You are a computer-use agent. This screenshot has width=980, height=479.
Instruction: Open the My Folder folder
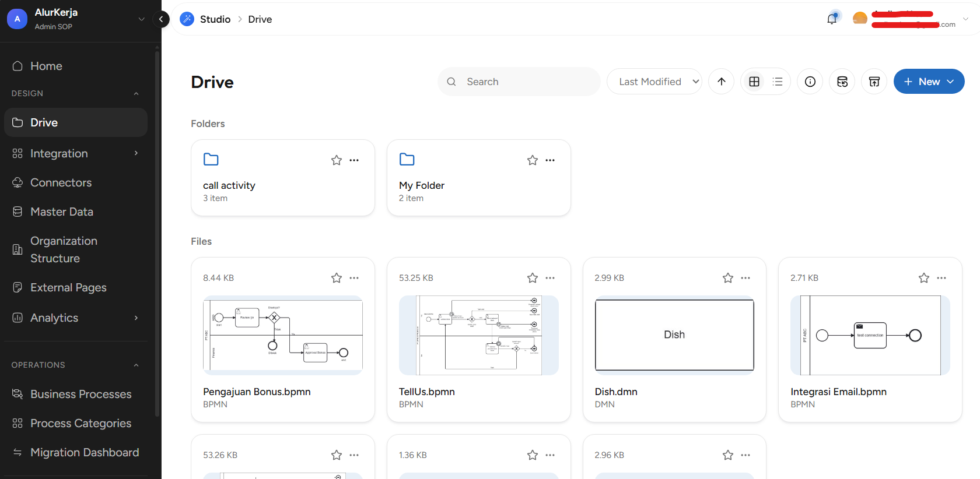(479, 178)
